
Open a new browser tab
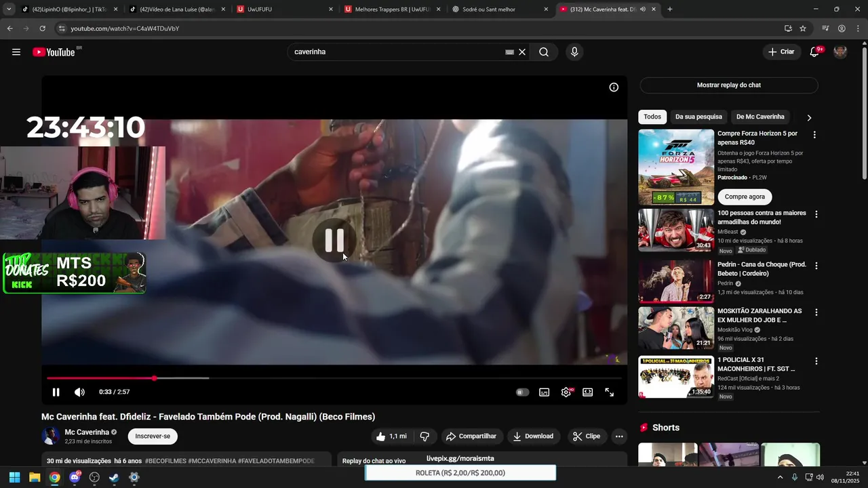point(670,9)
